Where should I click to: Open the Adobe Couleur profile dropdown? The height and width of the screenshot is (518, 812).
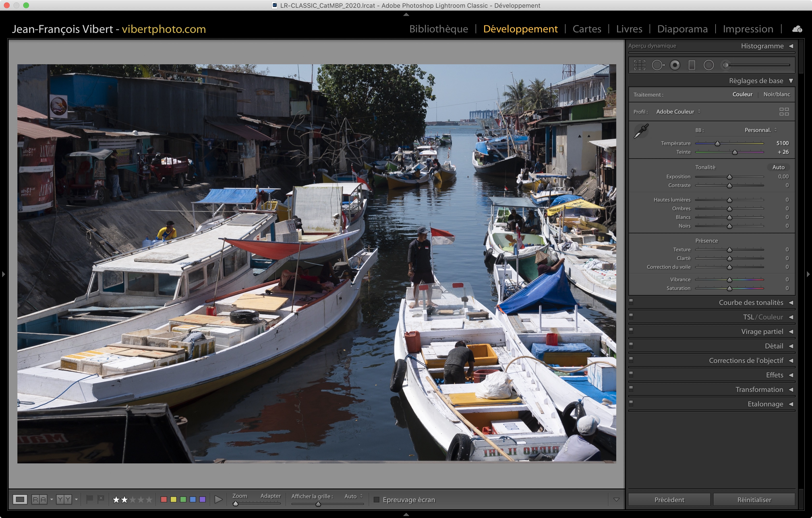[x=678, y=112]
